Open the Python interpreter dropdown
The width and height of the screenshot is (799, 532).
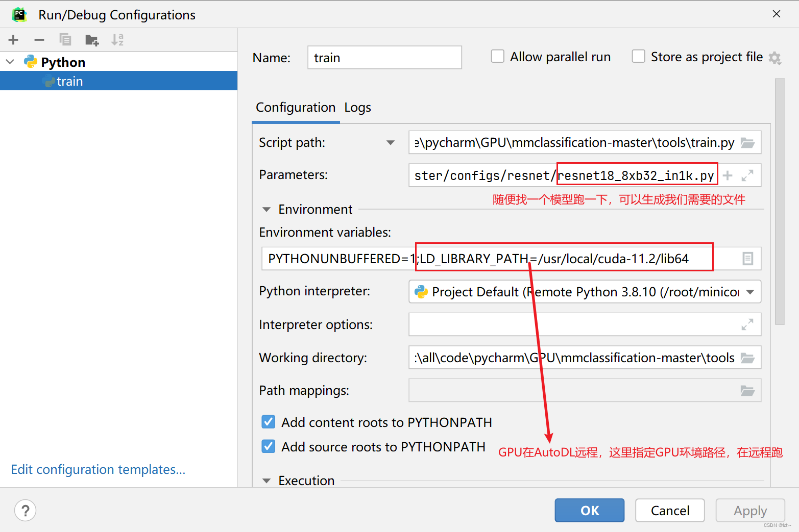(750, 292)
